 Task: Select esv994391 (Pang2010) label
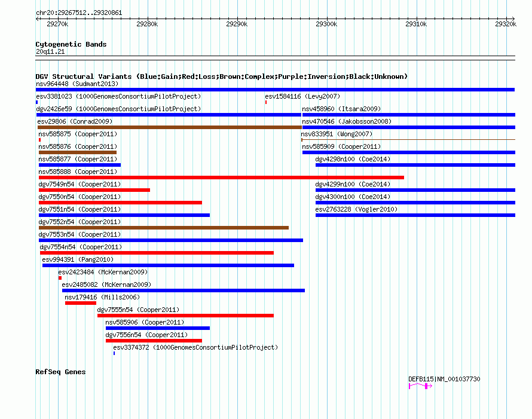pos(78,259)
